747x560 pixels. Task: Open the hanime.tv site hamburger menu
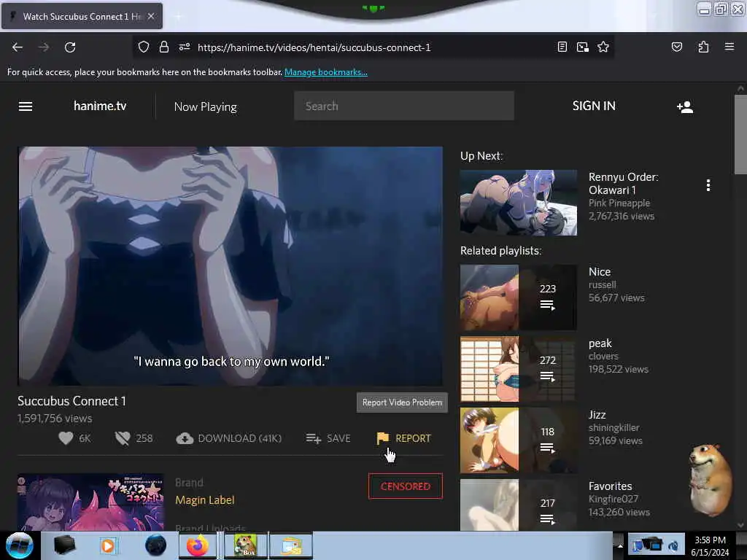point(26,106)
